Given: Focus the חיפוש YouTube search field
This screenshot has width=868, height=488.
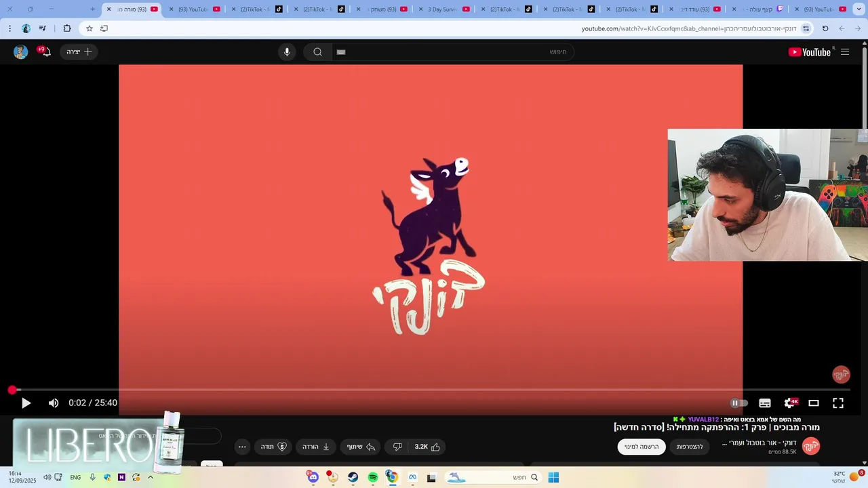Looking at the screenshot, I should click(453, 52).
